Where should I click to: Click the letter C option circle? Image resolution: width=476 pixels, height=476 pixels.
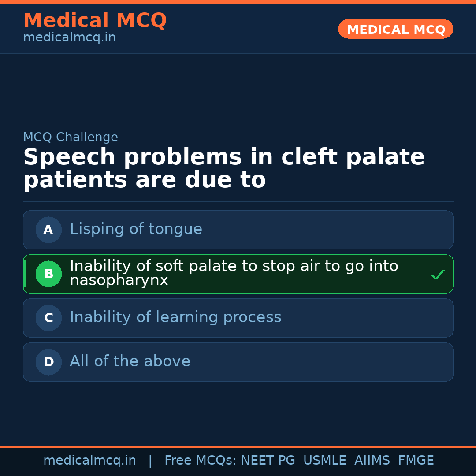(x=48, y=318)
